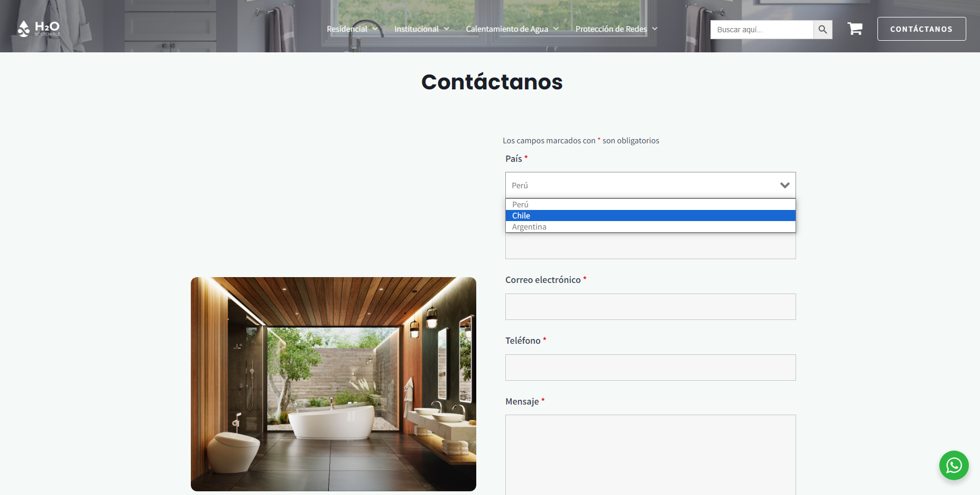This screenshot has height=495, width=980.
Task: Click the Correo electrónico input field
Action: coord(650,307)
